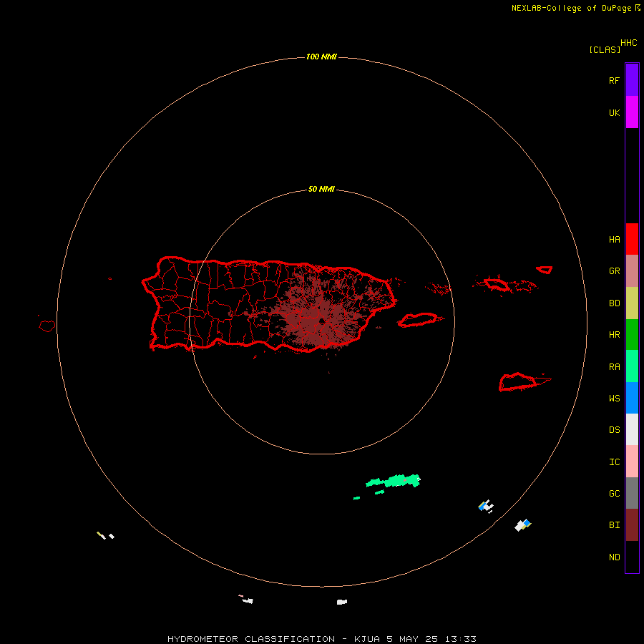Click the UK legend label

tap(614, 113)
